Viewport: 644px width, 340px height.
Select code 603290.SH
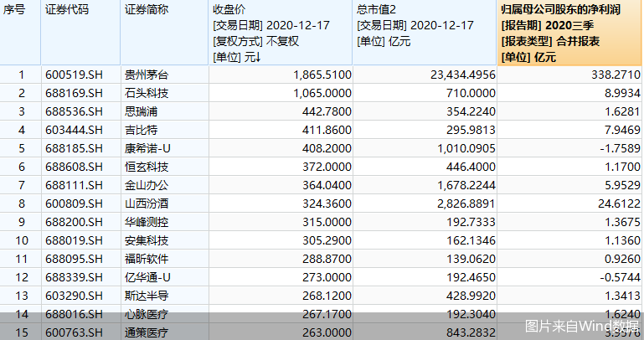(x=74, y=296)
